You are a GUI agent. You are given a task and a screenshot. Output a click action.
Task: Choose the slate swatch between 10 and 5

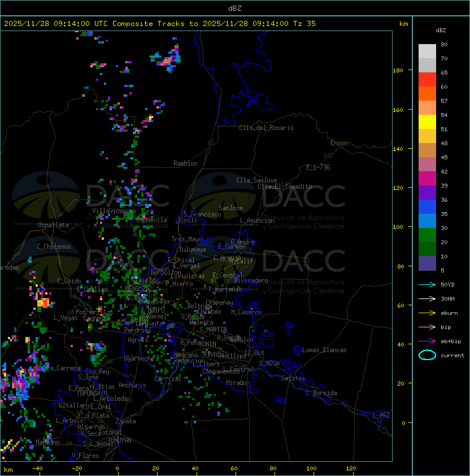pyautogui.click(x=427, y=263)
